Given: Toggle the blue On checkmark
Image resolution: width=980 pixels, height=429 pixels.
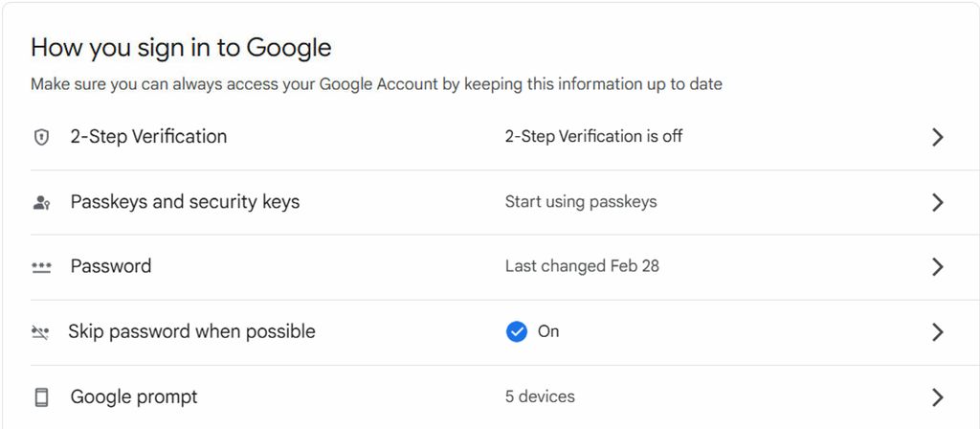Looking at the screenshot, I should point(516,332).
